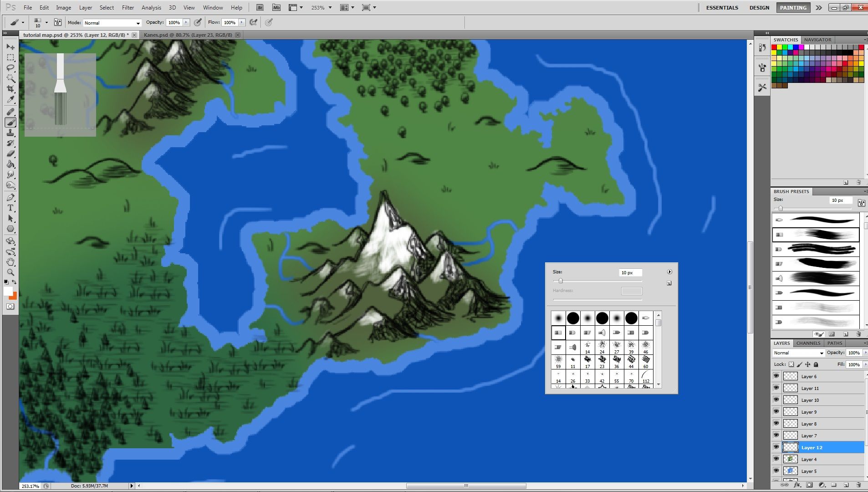Image resolution: width=868 pixels, height=492 pixels.
Task: Add a layer mask
Action: click(809, 485)
